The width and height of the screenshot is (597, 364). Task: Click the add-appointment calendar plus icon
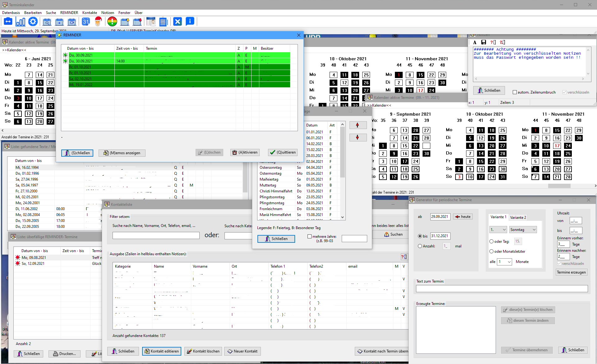pos(59,22)
